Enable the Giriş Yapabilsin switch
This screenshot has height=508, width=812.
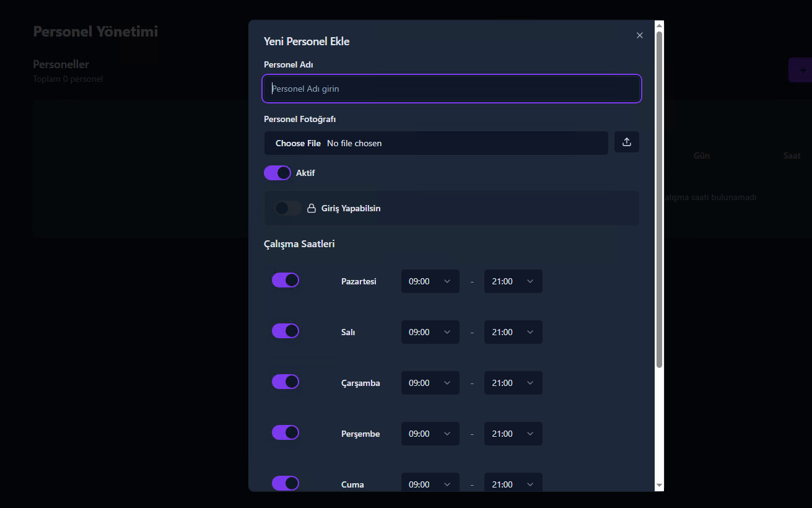tap(287, 208)
